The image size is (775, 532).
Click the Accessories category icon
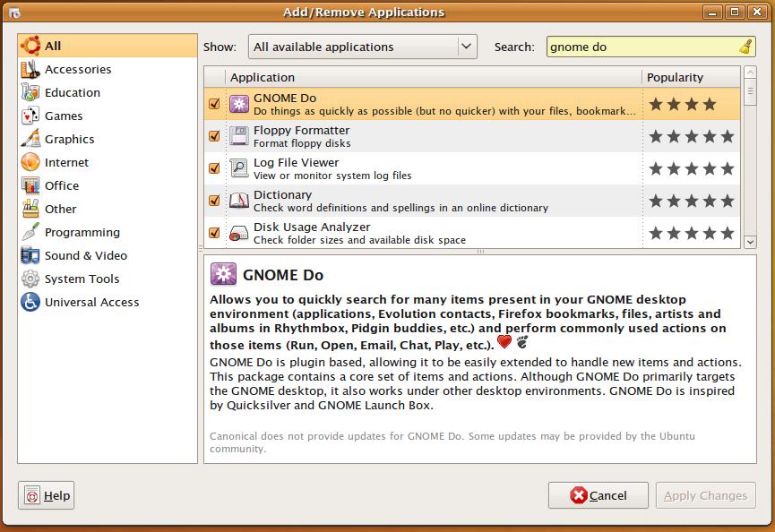pos(30,70)
